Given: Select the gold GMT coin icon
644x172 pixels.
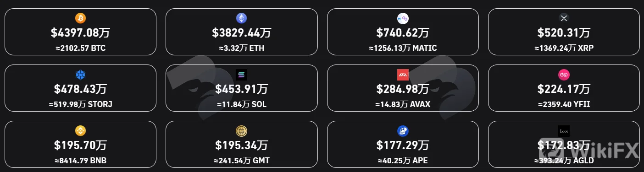Looking at the screenshot, I should click(241, 131).
